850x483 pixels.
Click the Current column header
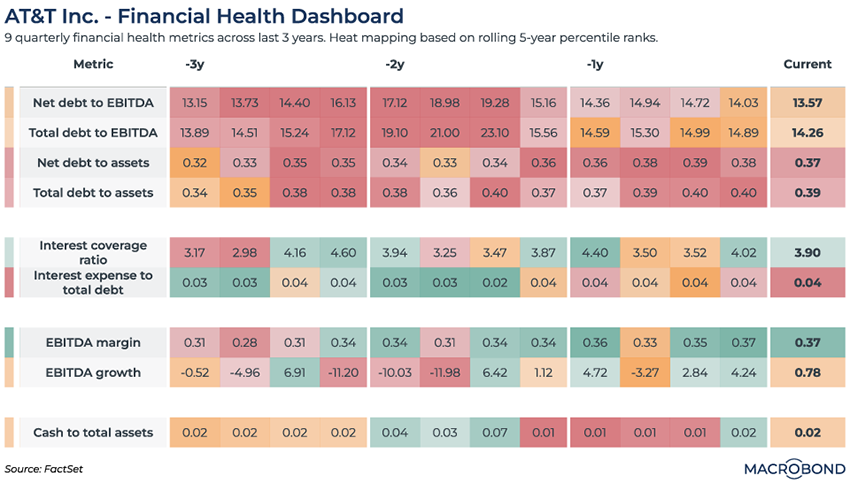pos(807,64)
